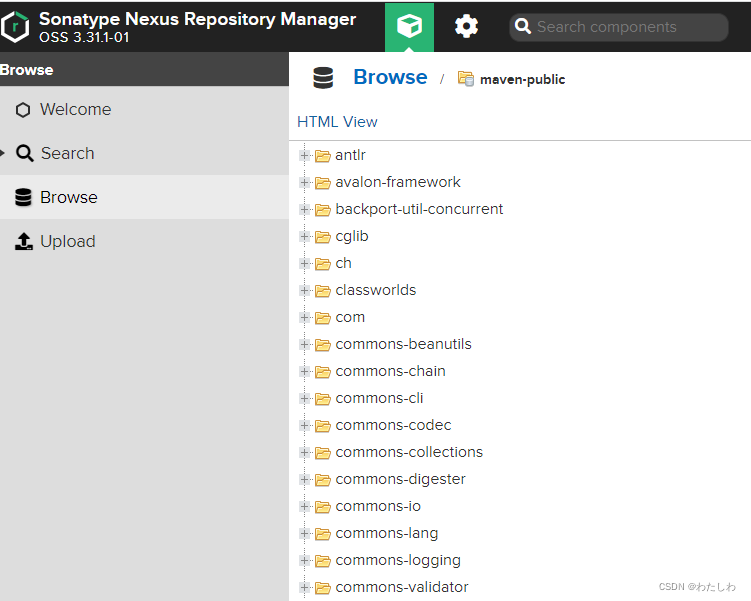Viewport: 751px width, 601px height.
Task: Expand the commons-lang node
Action: point(304,533)
